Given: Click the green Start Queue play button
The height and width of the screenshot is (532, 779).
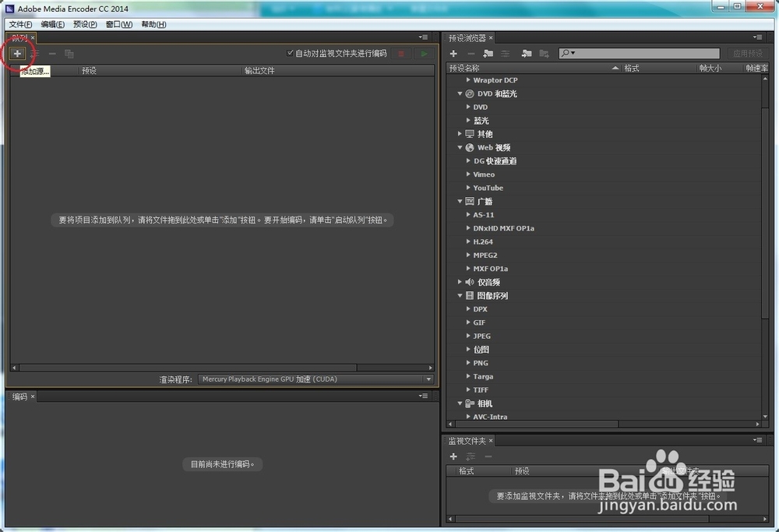Looking at the screenshot, I should 424,54.
